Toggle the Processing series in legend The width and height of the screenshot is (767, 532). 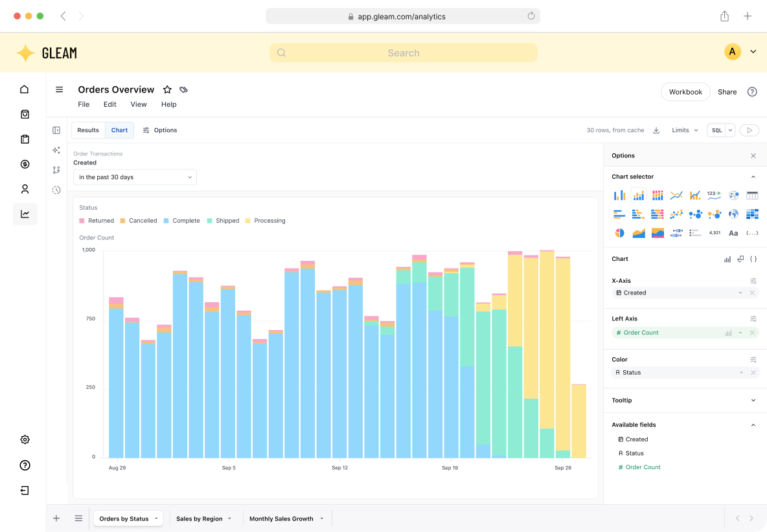(265, 221)
